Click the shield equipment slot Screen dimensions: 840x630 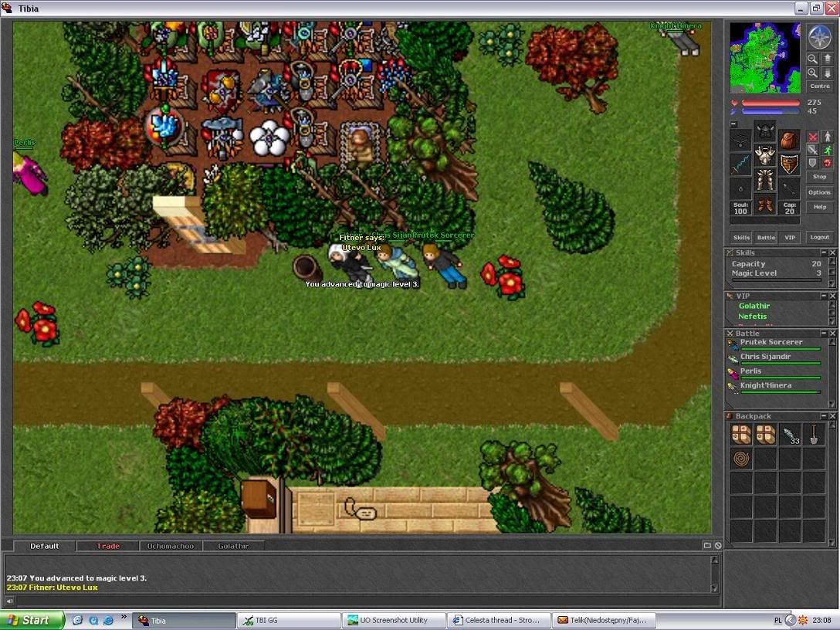[790, 165]
